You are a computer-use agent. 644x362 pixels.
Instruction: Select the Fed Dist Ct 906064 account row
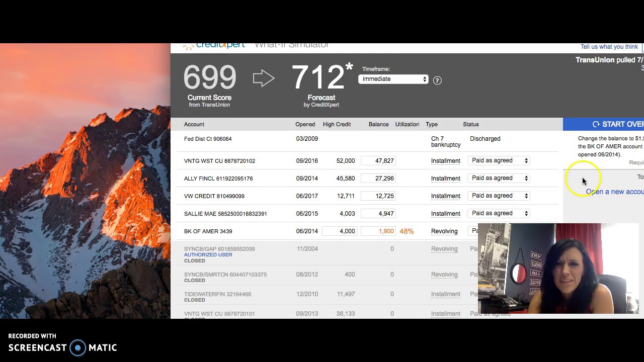pyautogui.click(x=366, y=141)
